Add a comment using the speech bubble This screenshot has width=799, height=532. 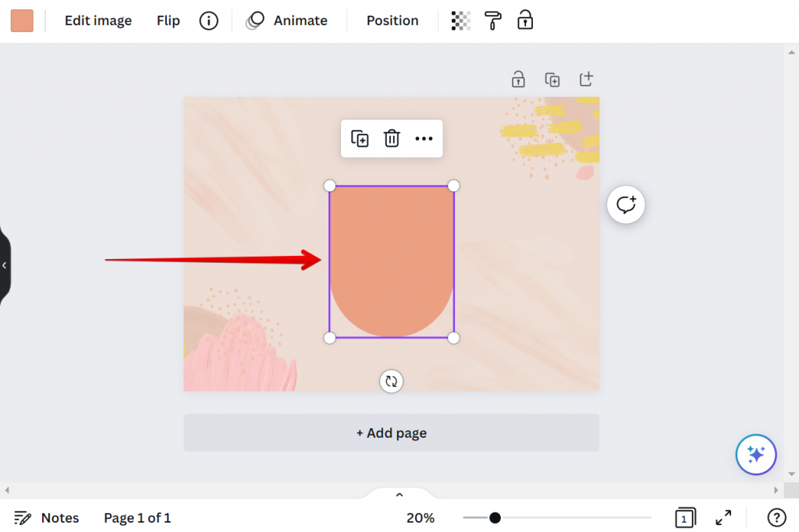626,204
